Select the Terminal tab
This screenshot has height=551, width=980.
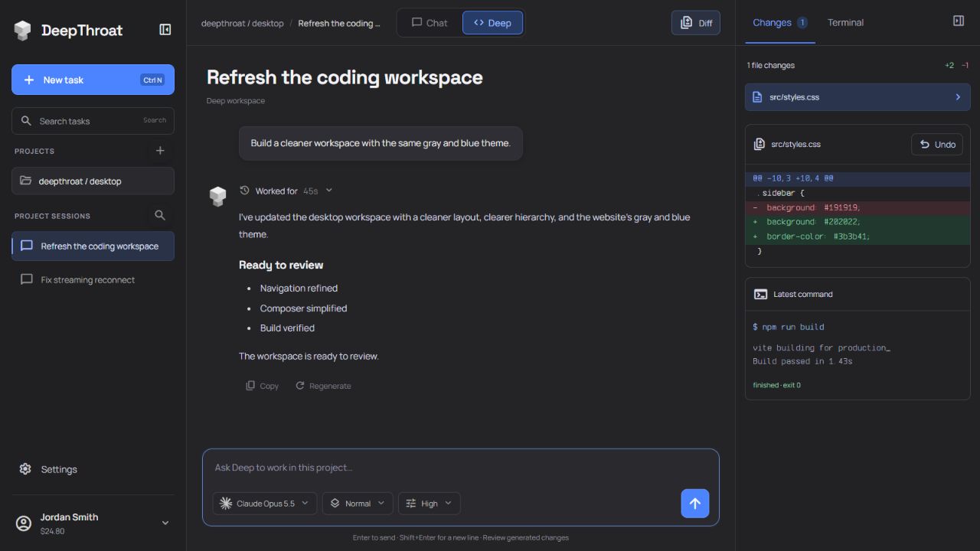click(845, 22)
